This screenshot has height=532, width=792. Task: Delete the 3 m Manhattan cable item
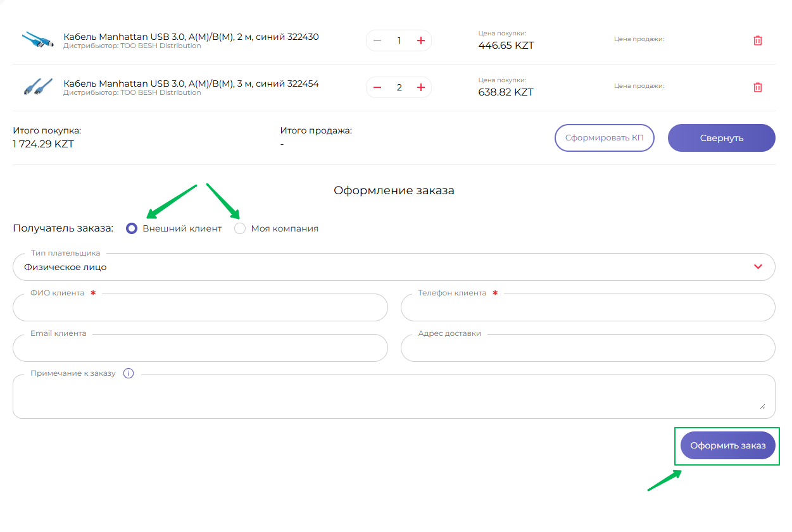pyautogui.click(x=757, y=87)
